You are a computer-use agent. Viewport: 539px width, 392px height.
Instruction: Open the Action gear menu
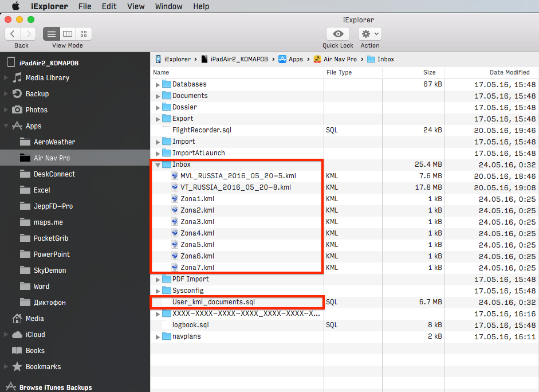coord(370,34)
